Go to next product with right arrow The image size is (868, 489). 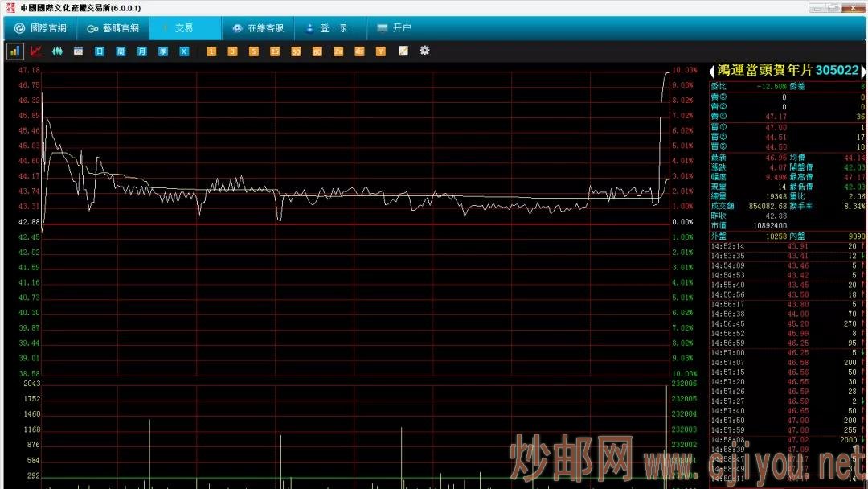coord(863,71)
